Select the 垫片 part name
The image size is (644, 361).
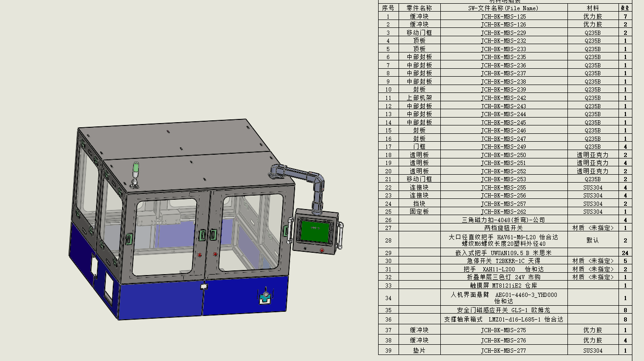pyautogui.click(x=419, y=350)
